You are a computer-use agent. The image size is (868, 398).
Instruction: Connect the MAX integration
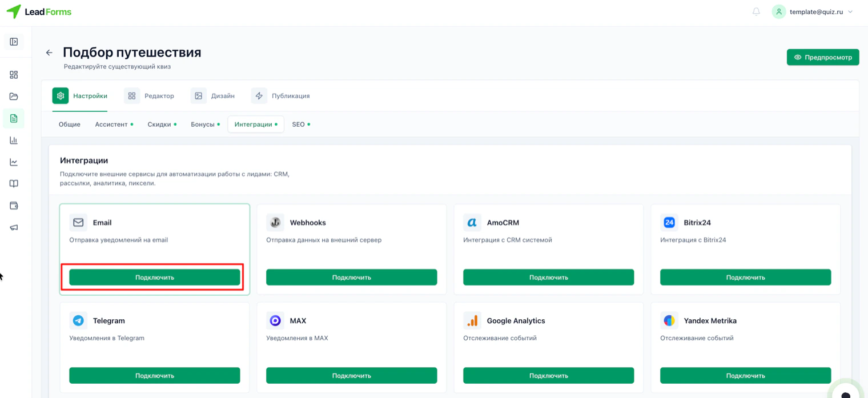tap(352, 376)
